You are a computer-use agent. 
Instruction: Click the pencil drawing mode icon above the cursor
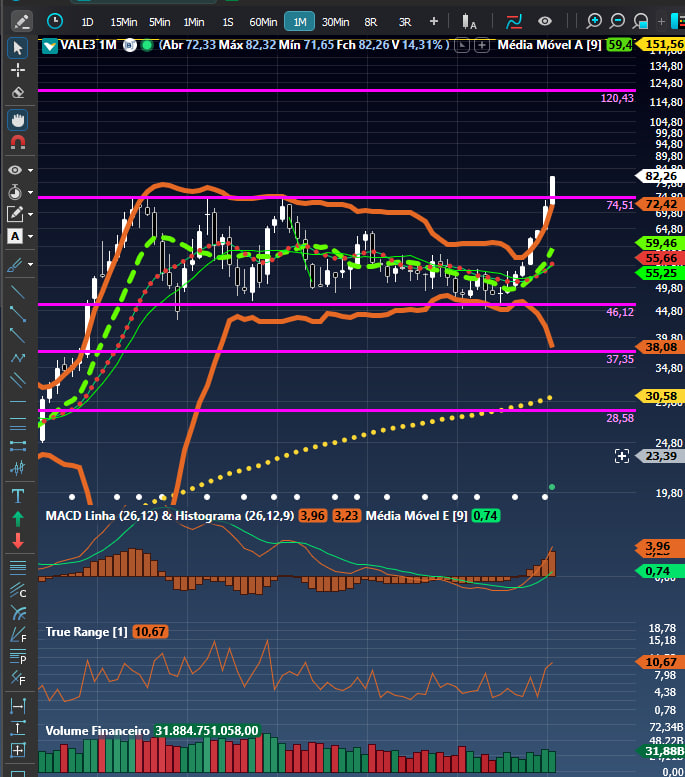pyautogui.click(x=21, y=21)
